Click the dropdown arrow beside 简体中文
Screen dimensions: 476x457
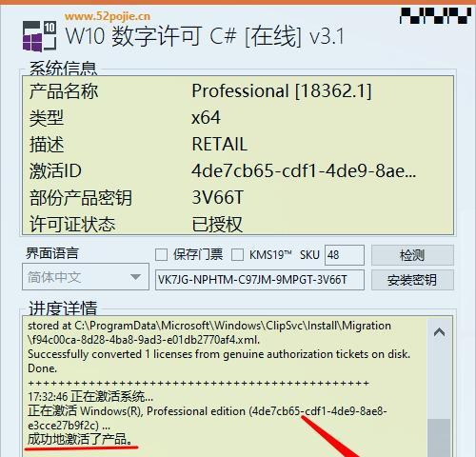135,277
